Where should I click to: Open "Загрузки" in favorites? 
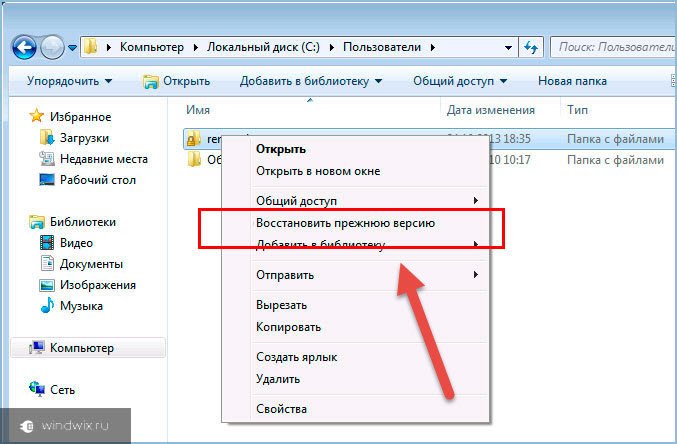[x=84, y=138]
